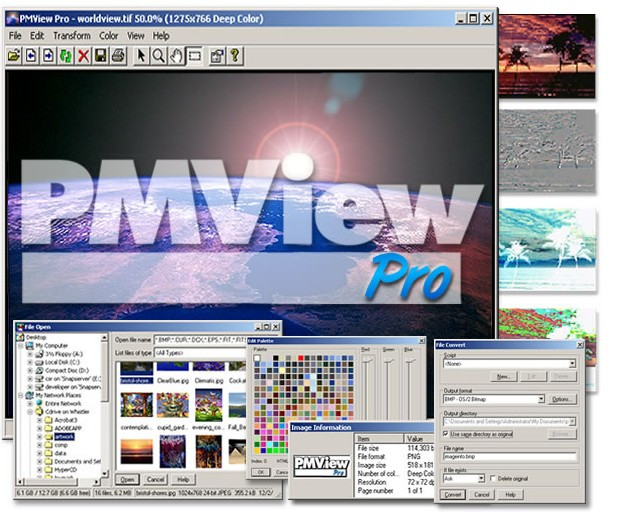Click the My Network Places icon
631x515 pixels.
coord(29,395)
